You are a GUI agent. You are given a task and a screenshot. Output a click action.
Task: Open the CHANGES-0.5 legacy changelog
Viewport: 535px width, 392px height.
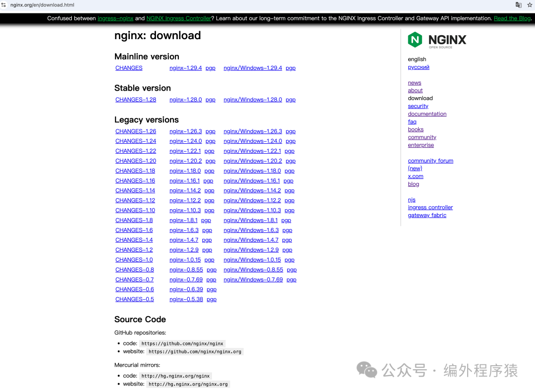coord(134,300)
